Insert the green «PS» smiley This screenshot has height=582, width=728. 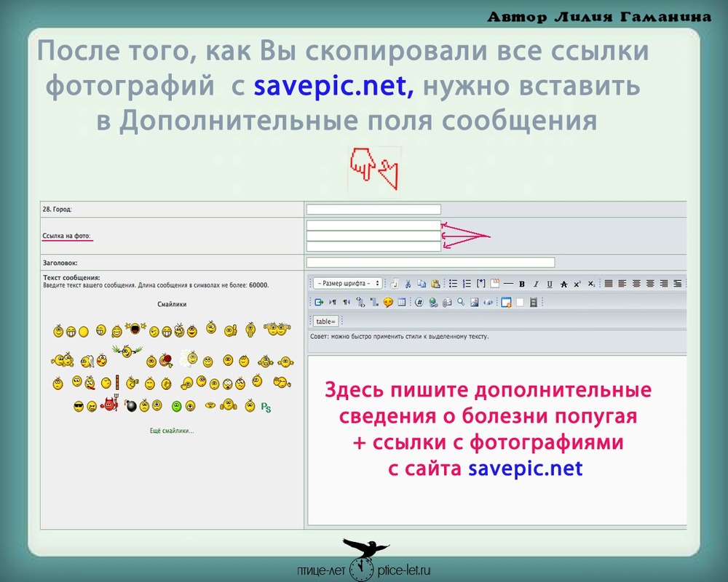(266, 407)
